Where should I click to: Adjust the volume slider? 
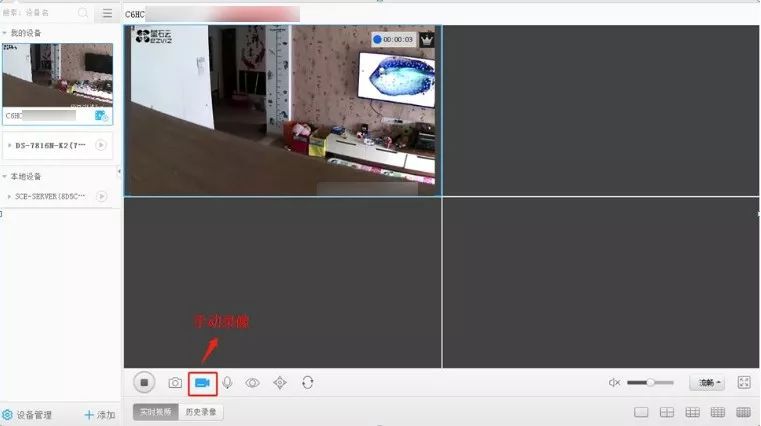tap(650, 382)
